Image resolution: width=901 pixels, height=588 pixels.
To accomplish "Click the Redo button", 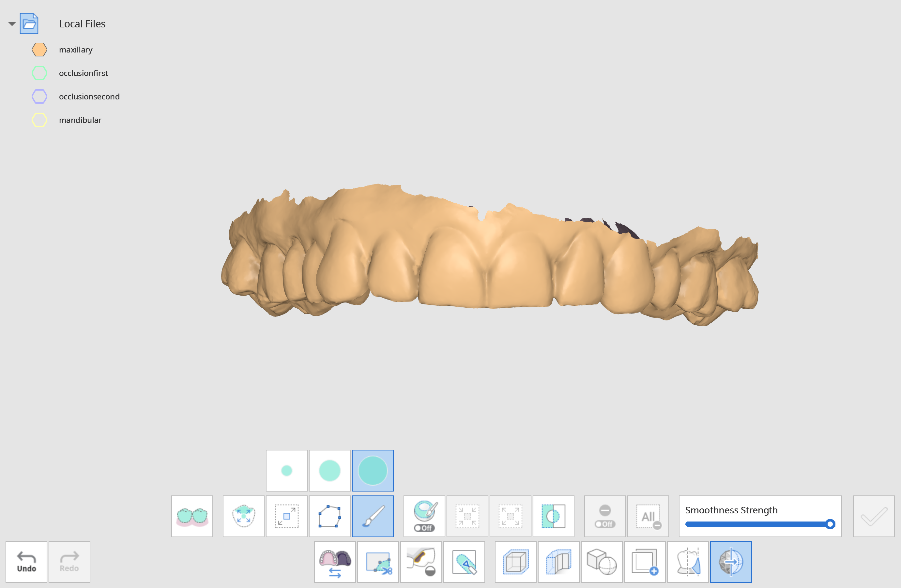I will 69,562.
